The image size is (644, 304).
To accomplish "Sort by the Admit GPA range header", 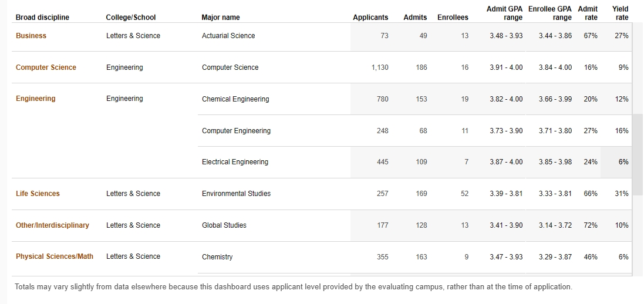I will click(x=504, y=13).
